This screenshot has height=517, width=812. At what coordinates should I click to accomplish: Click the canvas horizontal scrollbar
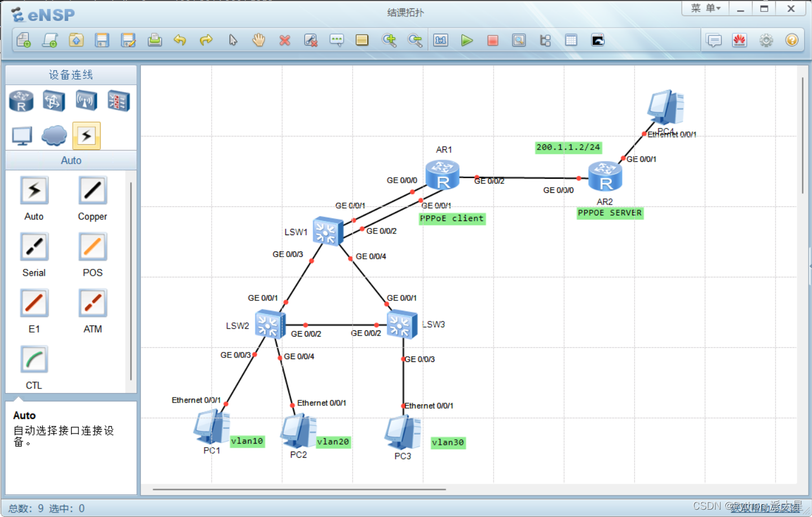(299, 489)
